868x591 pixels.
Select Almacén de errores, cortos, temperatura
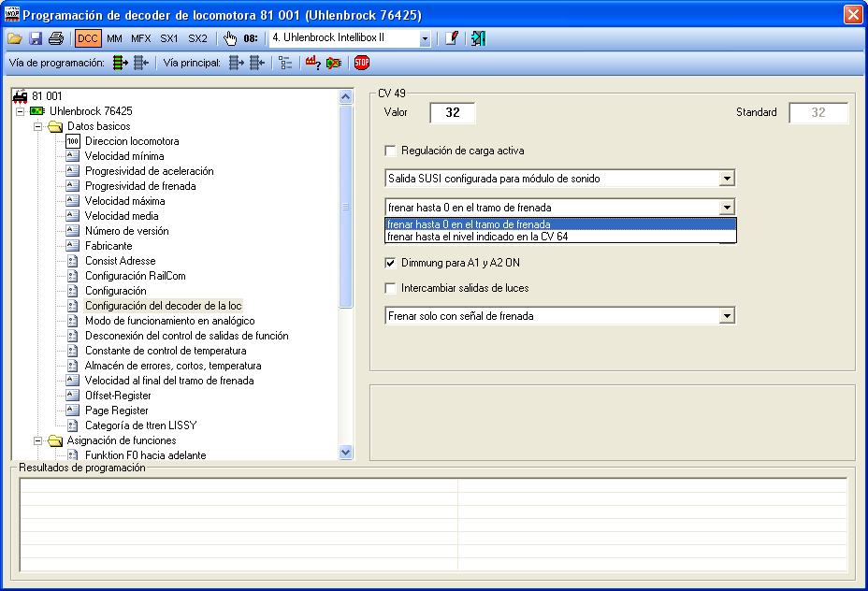click(x=173, y=366)
